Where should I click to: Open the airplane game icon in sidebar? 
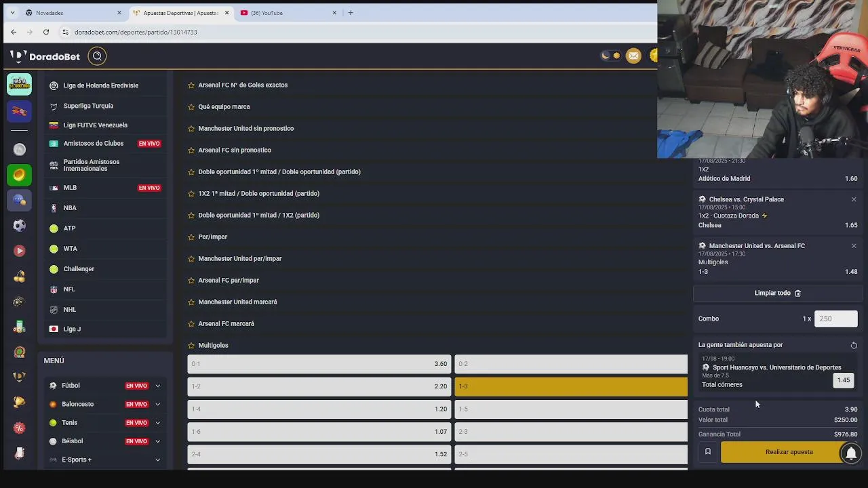click(19, 111)
